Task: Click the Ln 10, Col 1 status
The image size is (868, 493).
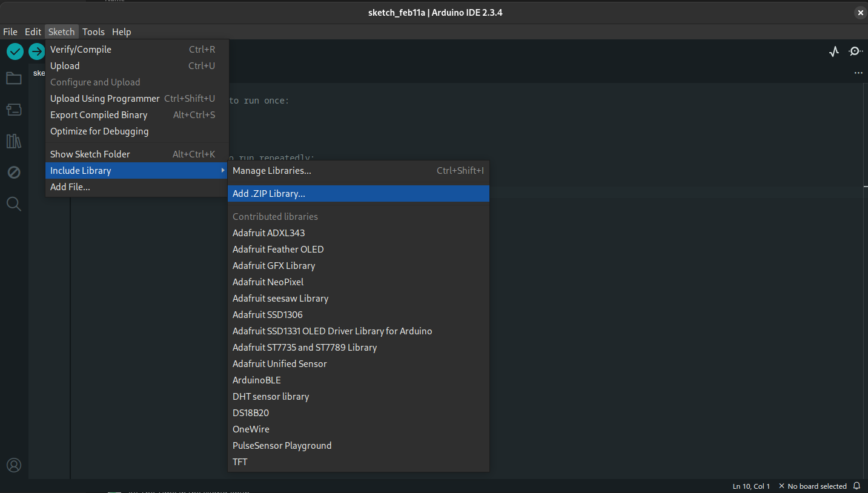Action: pos(751,486)
